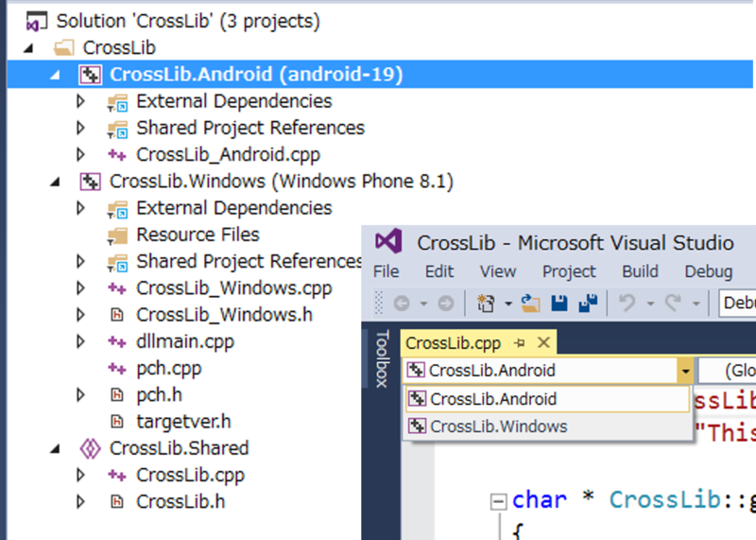756x540 pixels.
Task: Open the New Project dropdown arrow
Action: tap(507, 304)
